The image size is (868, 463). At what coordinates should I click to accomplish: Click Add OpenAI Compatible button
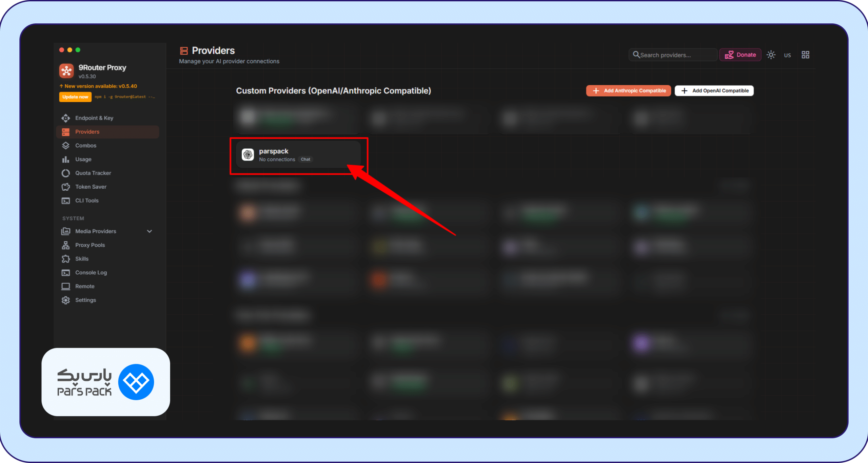pyautogui.click(x=714, y=91)
